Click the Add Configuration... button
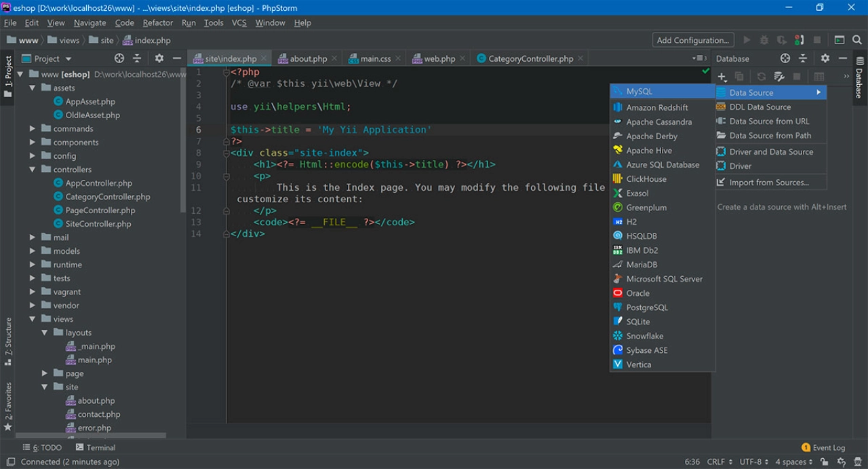The image size is (868, 469). [693, 40]
